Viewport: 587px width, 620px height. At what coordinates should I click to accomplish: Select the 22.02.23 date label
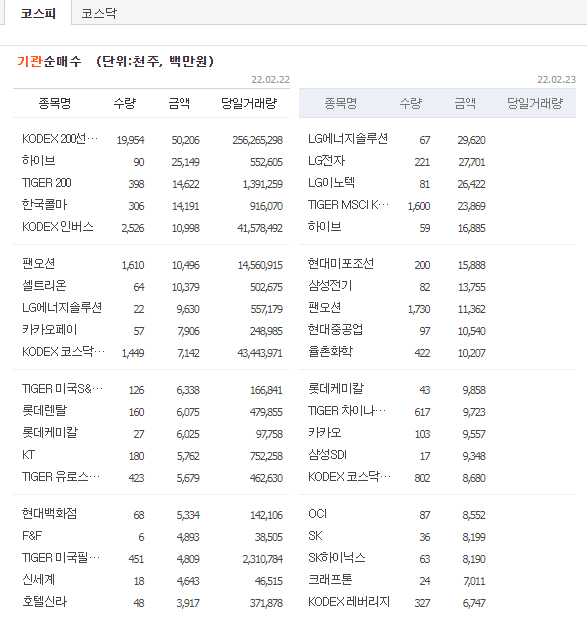click(556, 79)
